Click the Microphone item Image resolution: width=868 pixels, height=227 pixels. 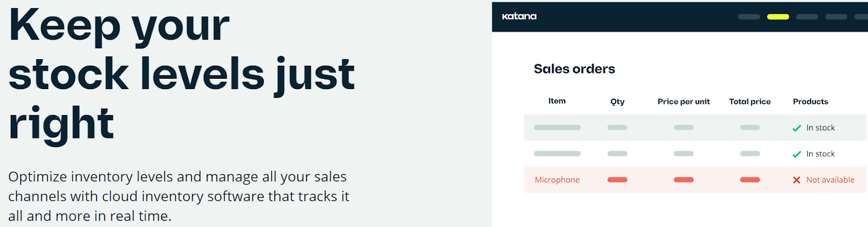(557, 180)
